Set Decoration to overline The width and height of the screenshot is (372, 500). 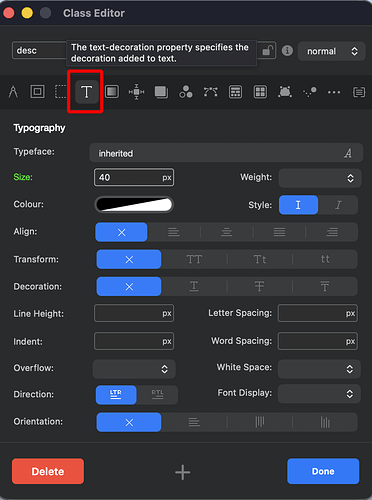325,286
